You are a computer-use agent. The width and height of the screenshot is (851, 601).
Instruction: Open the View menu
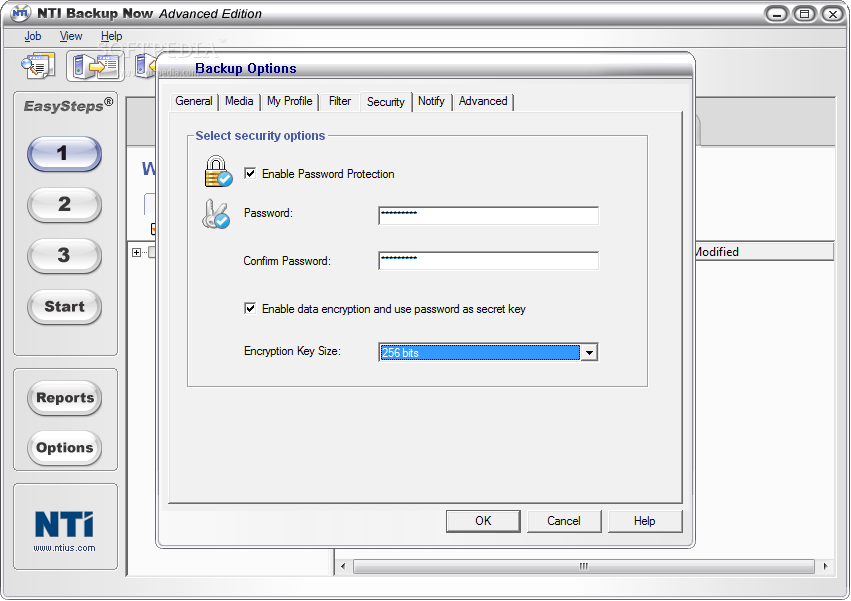[x=71, y=36]
